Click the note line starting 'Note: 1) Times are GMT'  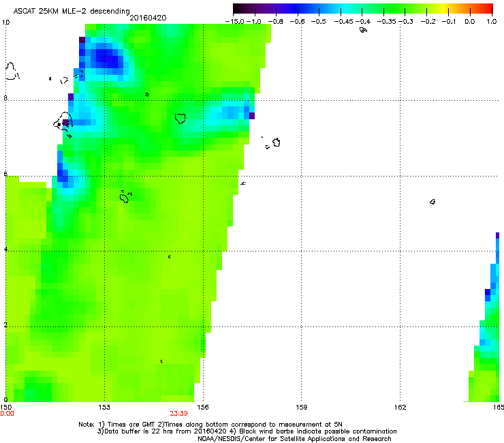coord(210,425)
